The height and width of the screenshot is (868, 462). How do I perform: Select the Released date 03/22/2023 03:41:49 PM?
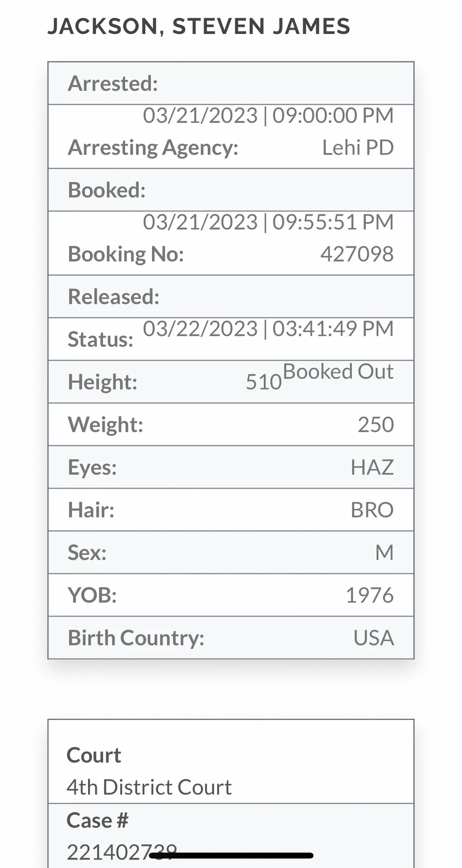pos(268,329)
